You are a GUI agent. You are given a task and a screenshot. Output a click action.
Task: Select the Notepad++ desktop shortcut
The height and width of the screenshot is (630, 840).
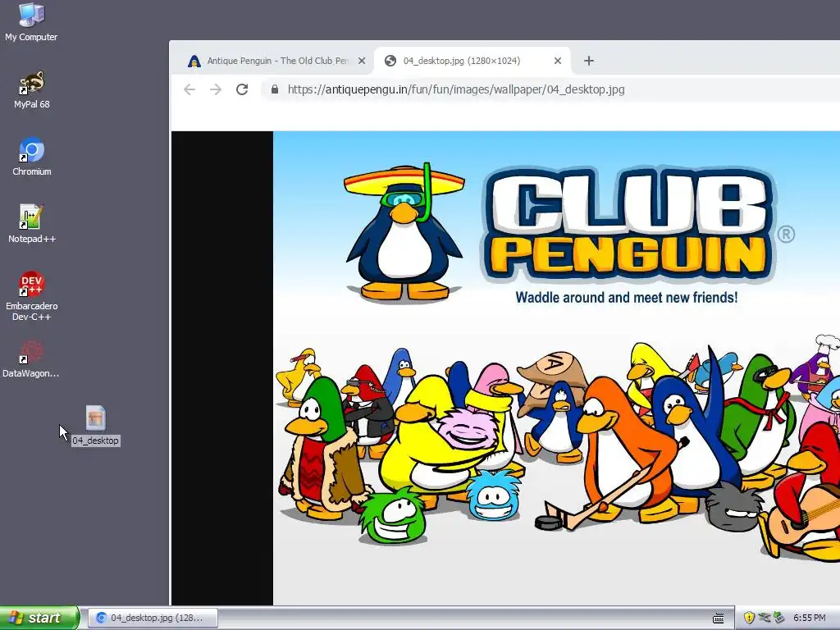coord(32,224)
